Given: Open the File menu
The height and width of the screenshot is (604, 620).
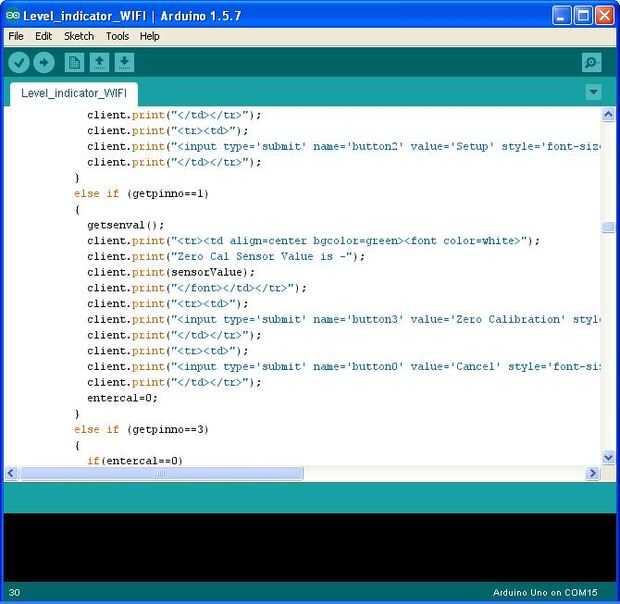Looking at the screenshot, I should point(16,36).
